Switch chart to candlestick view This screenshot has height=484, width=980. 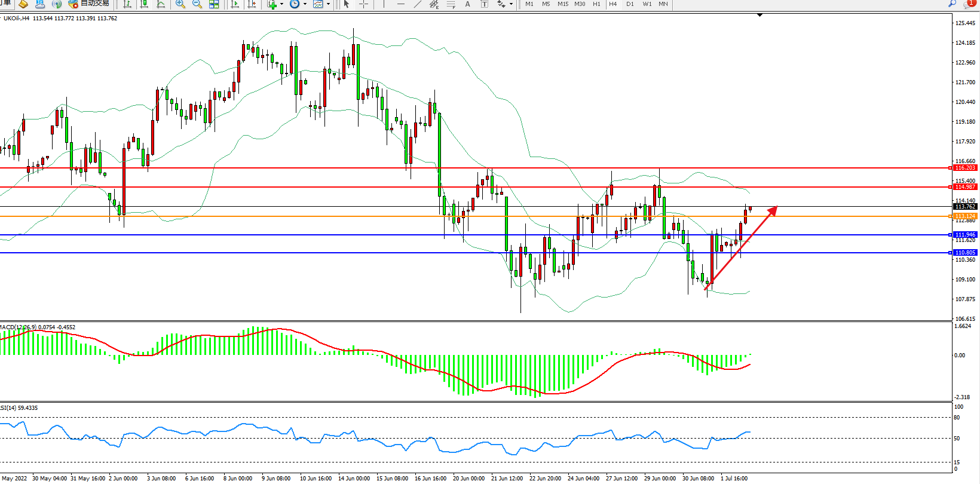(144, 4)
